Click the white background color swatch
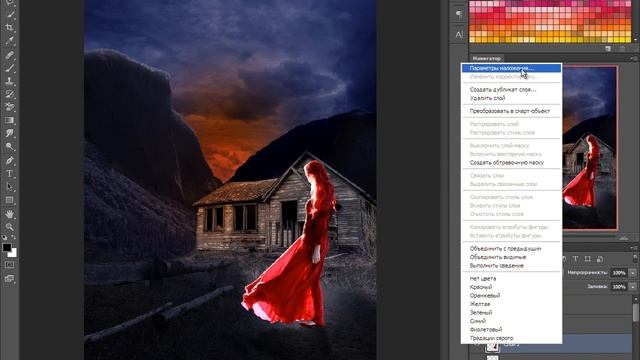The width and height of the screenshot is (640, 360). (14, 254)
